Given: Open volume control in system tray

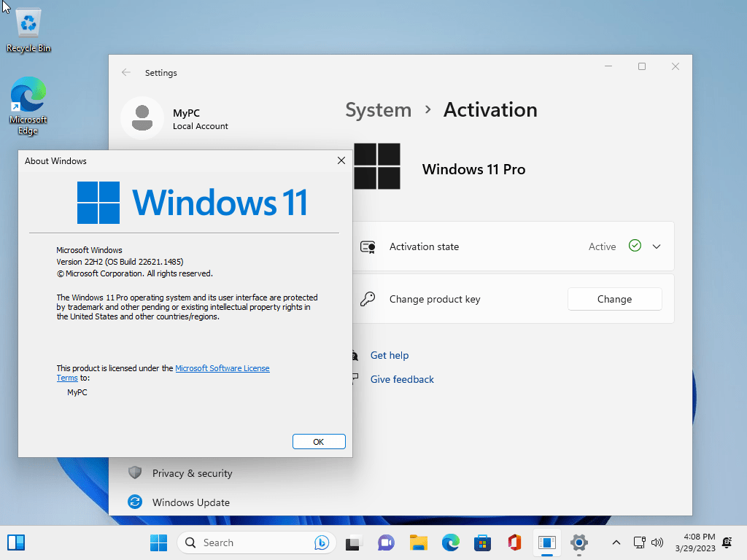Looking at the screenshot, I should [x=657, y=542].
